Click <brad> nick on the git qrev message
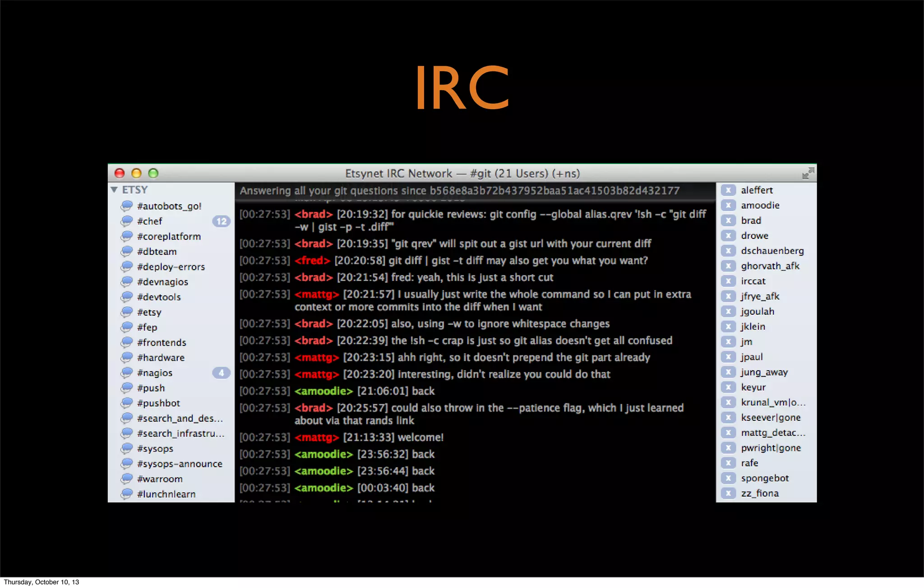This screenshot has width=924, height=588. tap(314, 244)
